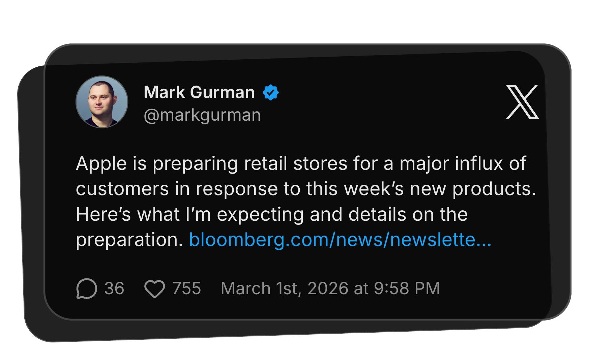Click the reply count 36

[114, 289]
